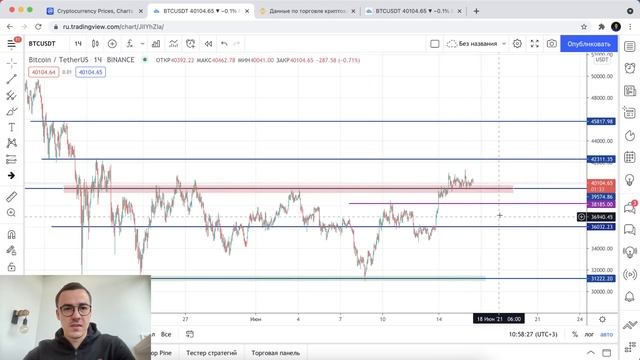Open the data window panel
The width and height of the screenshot is (640, 360).
629,113
